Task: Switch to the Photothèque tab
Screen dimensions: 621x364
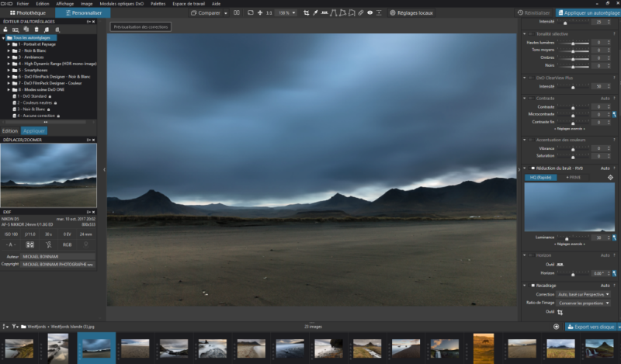Action: 27,13
